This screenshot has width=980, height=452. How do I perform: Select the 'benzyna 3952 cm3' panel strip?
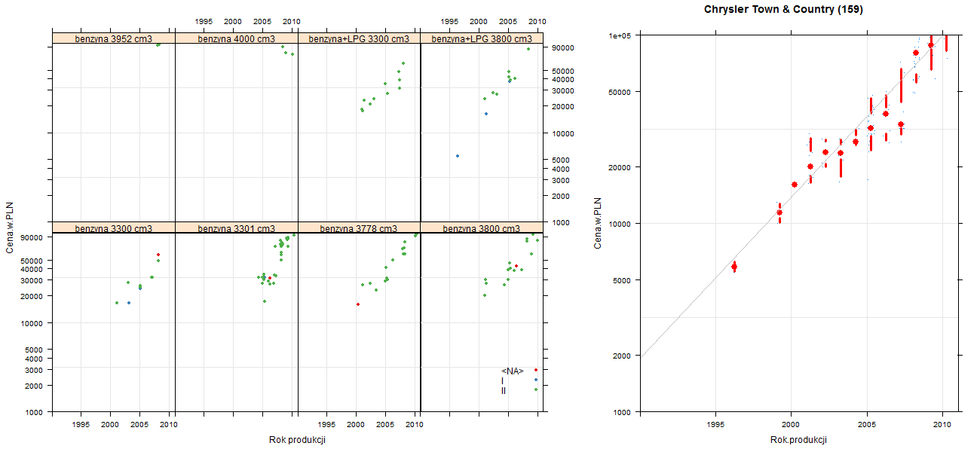pyautogui.click(x=113, y=38)
